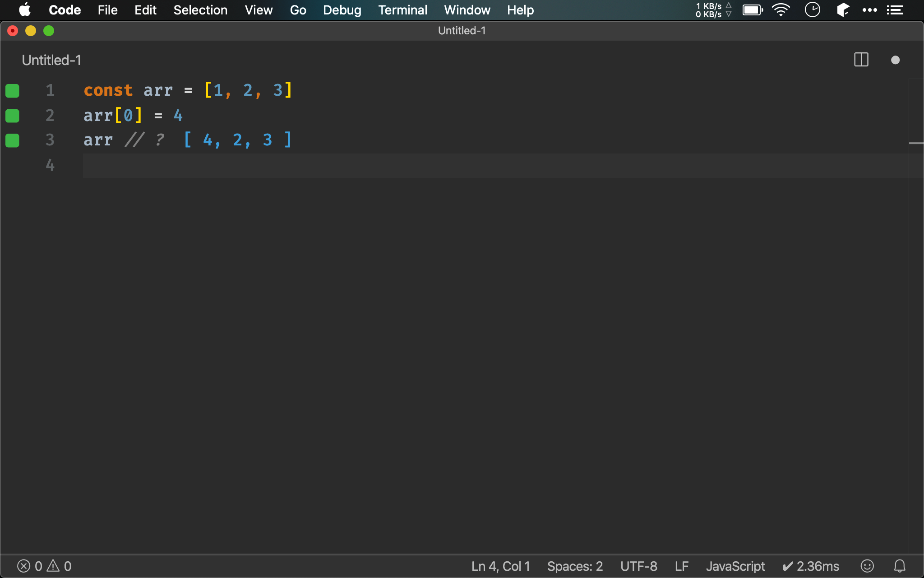Screen dimensions: 924x578
Task: Click the unsaved changes dot on the tab bar
Action: pos(896,60)
